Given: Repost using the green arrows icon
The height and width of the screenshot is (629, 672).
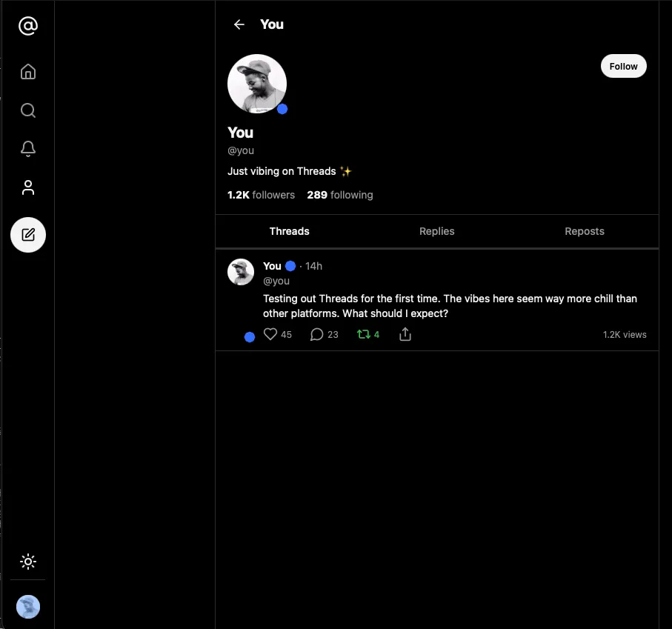Looking at the screenshot, I should click(x=364, y=334).
